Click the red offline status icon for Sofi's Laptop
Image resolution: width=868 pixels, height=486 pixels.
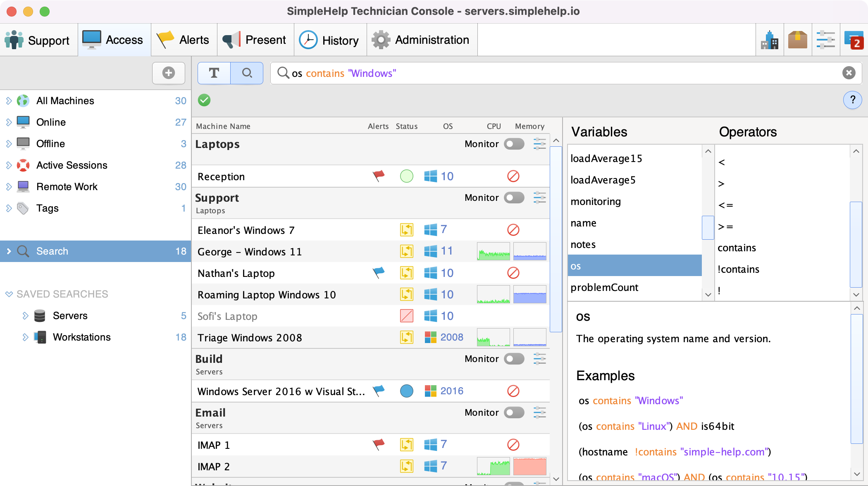(x=407, y=316)
